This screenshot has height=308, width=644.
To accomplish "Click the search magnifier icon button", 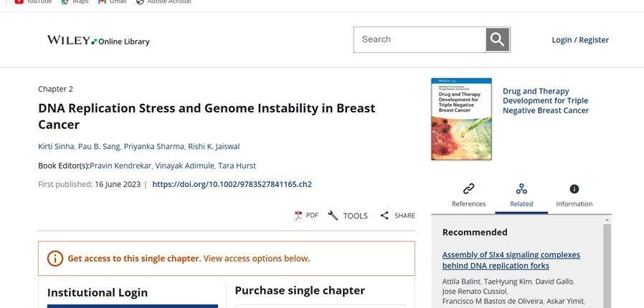I will (x=497, y=39).
